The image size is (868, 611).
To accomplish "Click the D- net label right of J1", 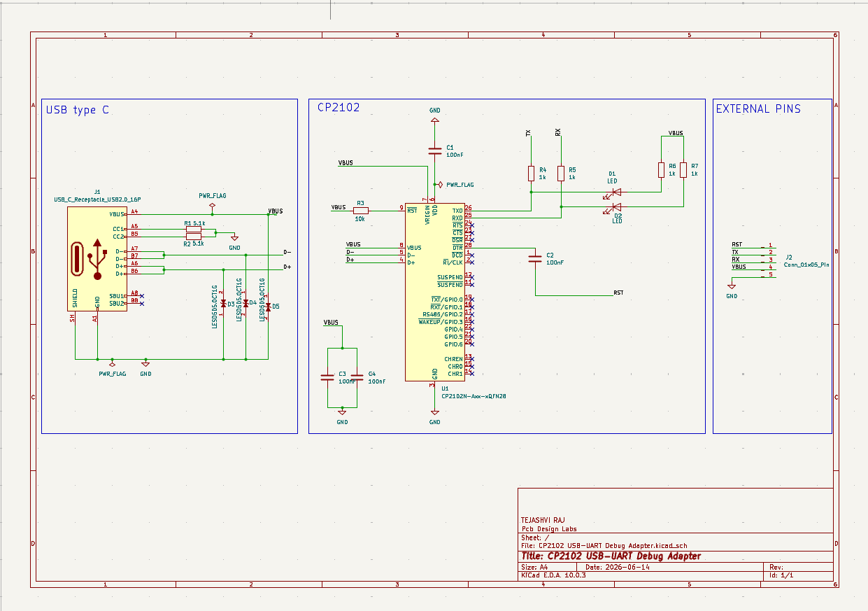I will [x=287, y=252].
